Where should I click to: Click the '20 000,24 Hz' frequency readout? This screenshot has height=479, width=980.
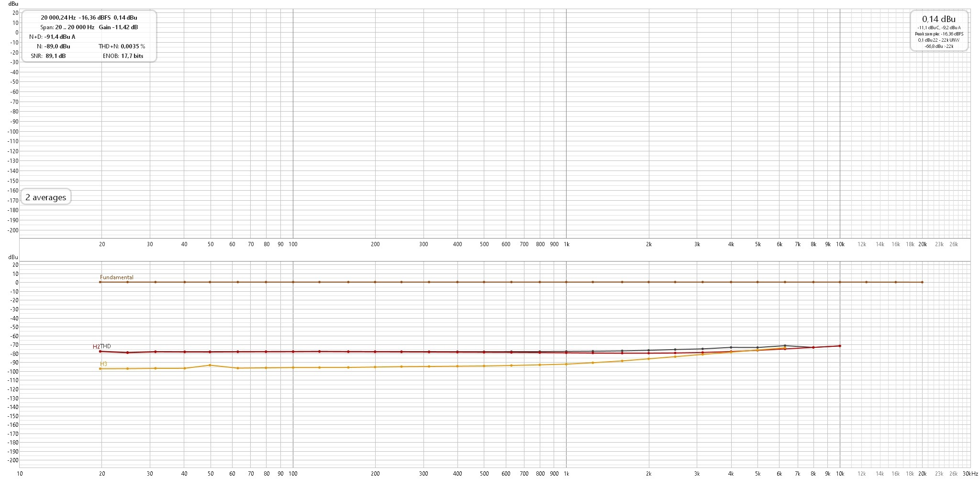tap(58, 18)
